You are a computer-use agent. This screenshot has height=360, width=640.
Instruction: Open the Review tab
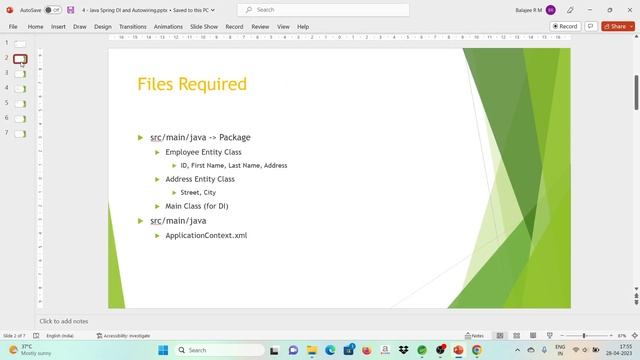260,27
